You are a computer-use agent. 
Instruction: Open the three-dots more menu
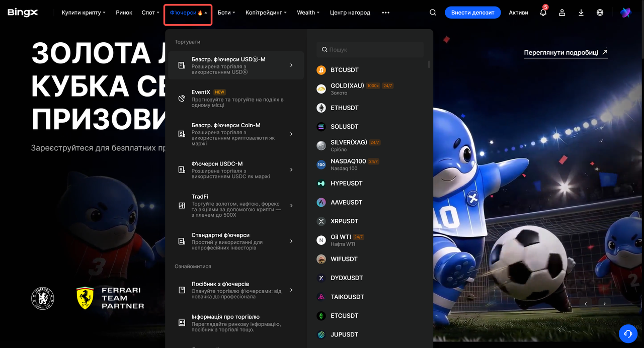click(x=386, y=13)
